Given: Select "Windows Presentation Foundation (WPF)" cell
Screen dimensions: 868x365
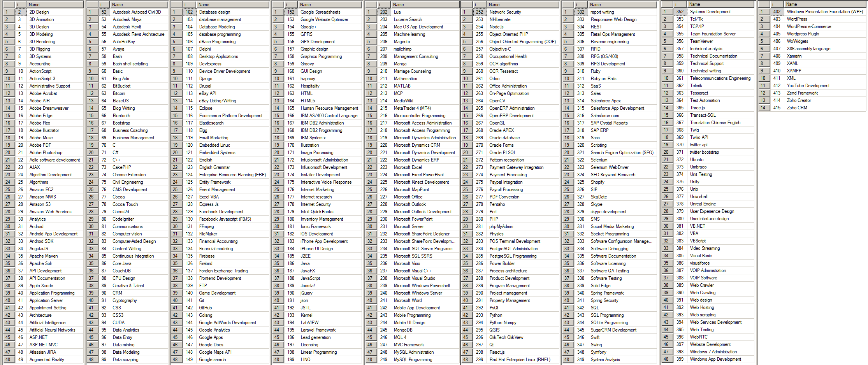Looking at the screenshot, I should click(825, 12).
